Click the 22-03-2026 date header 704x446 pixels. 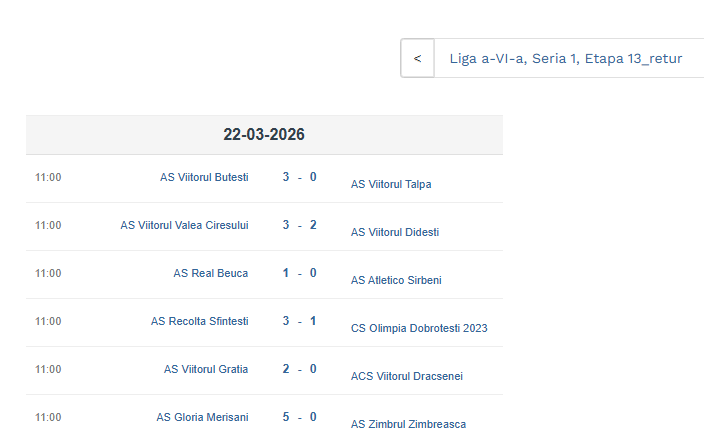point(264,134)
